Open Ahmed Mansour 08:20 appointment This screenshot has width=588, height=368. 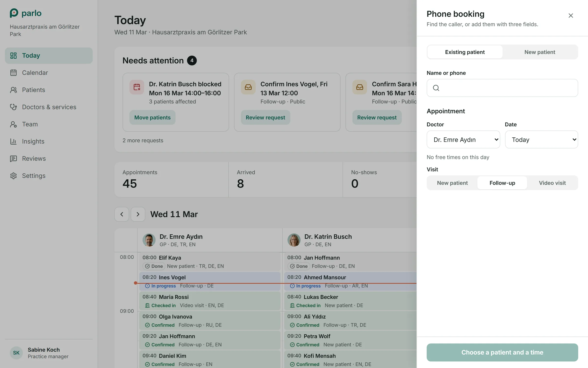coord(350,281)
